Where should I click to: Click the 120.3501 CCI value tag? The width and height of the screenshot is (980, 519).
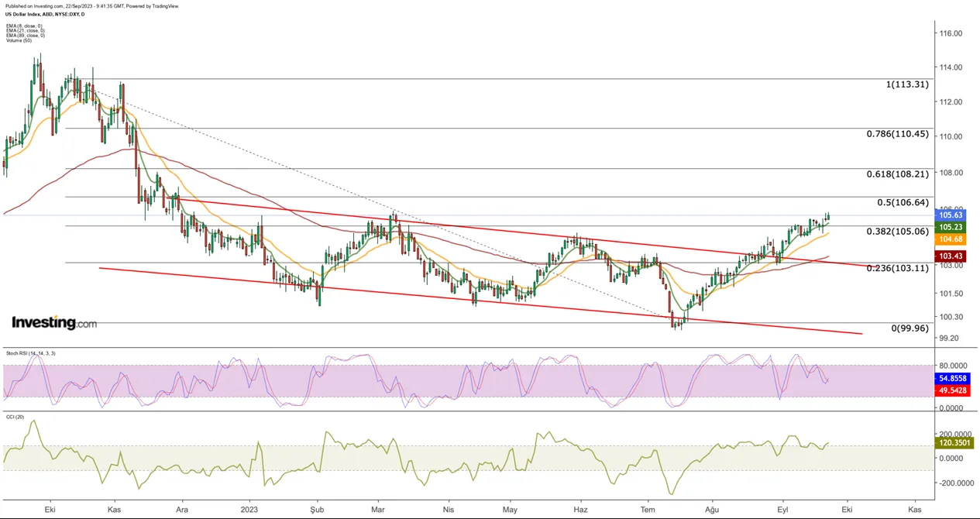click(954, 443)
